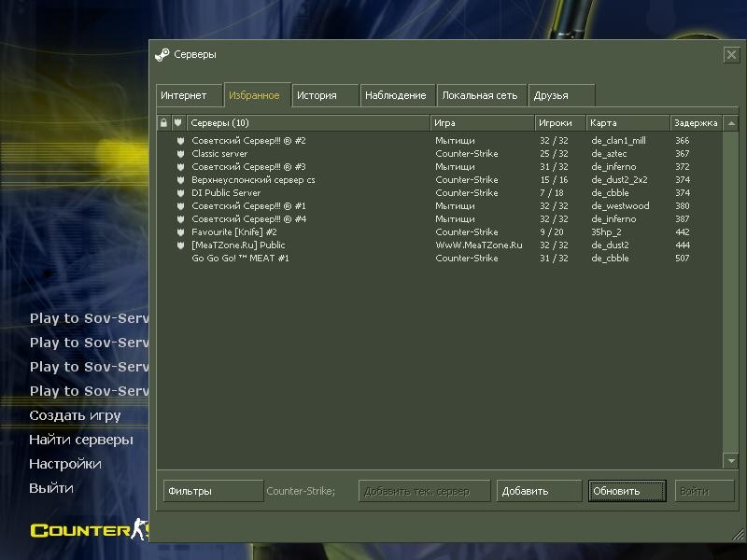Sort by Задержка column header

click(x=696, y=123)
